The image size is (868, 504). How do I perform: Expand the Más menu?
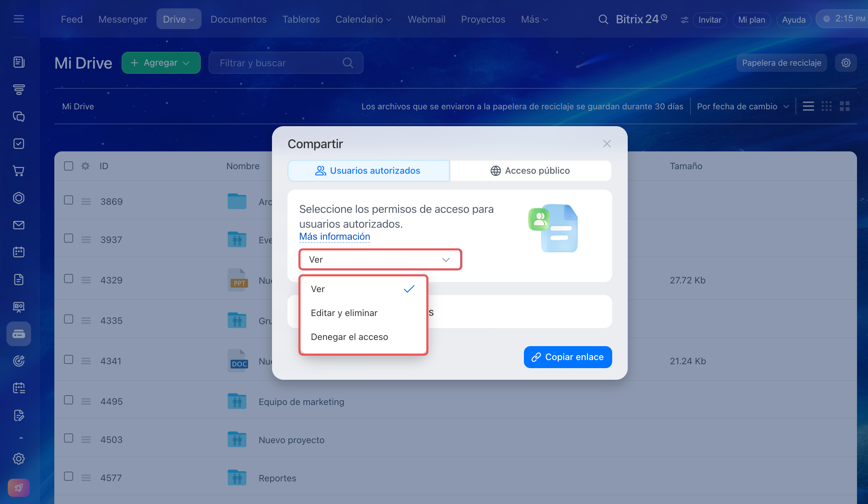[534, 19]
